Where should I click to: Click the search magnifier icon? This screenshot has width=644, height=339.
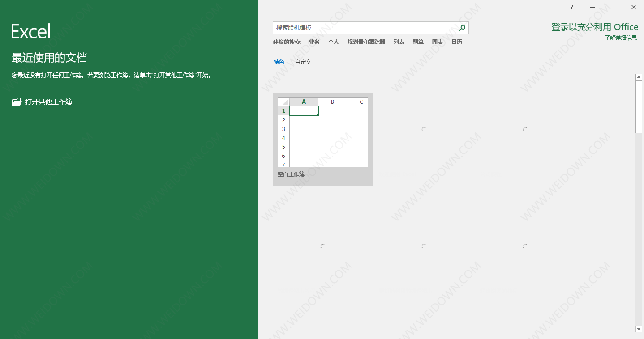[x=463, y=28]
